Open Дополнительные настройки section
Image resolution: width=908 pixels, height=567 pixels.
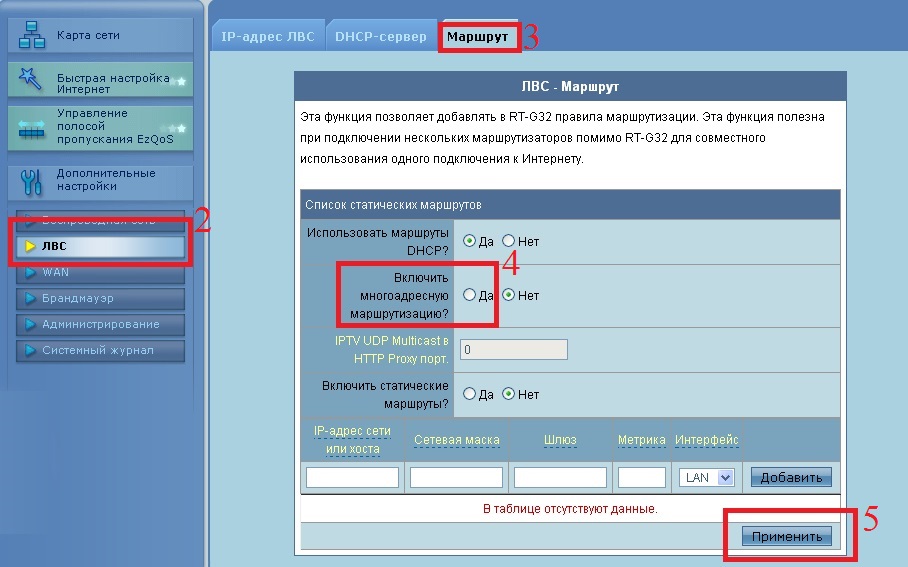[x=100, y=181]
